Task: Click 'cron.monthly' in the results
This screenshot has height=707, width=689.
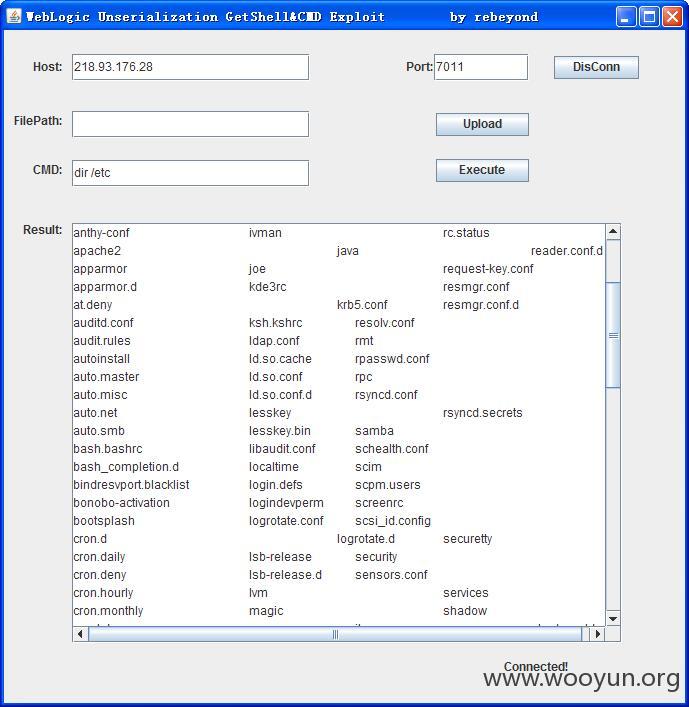Action: tap(108, 611)
